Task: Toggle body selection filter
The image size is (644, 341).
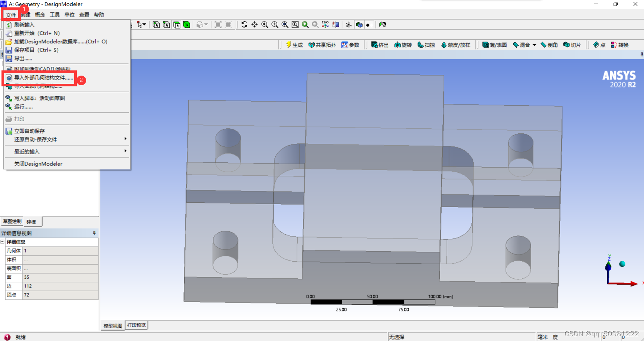Action: pyautogui.click(x=187, y=24)
